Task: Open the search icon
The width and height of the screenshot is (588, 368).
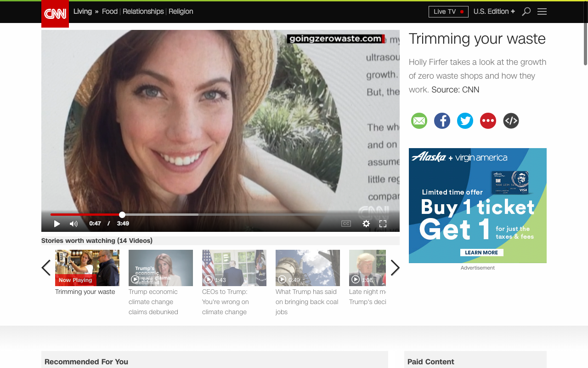Action: tap(526, 11)
